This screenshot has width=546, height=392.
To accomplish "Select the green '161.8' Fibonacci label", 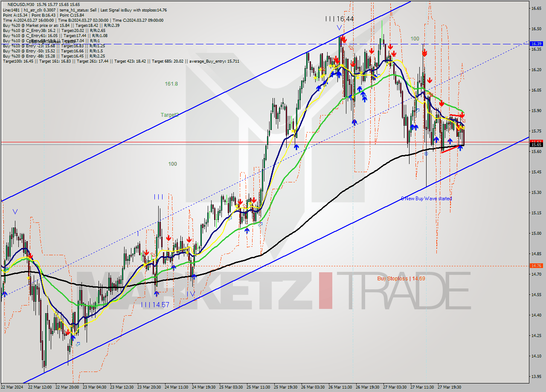I will 171,84.
